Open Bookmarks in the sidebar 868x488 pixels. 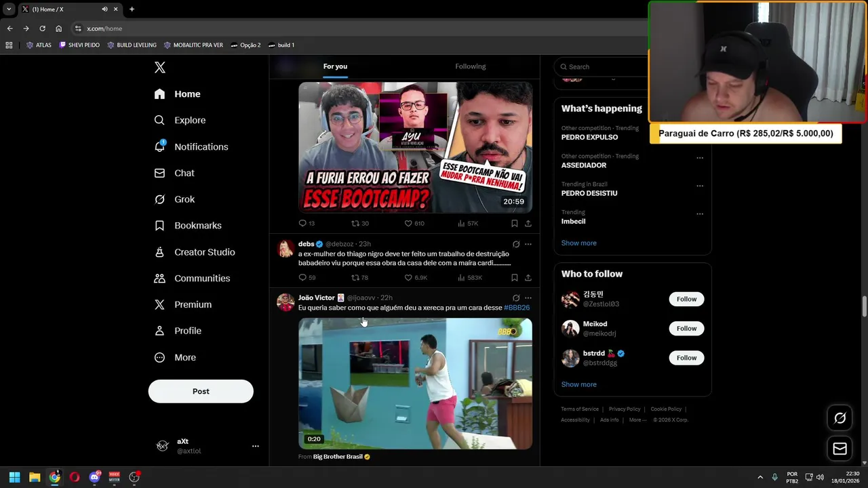(x=188, y=226)
